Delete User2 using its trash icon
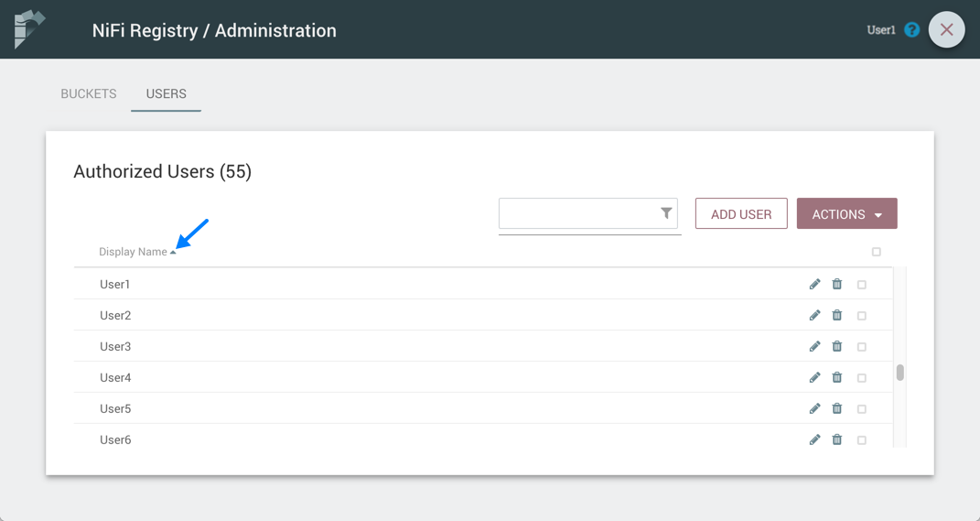The height and width of the screenshot is (521, 980). click(x=837, y=316)
